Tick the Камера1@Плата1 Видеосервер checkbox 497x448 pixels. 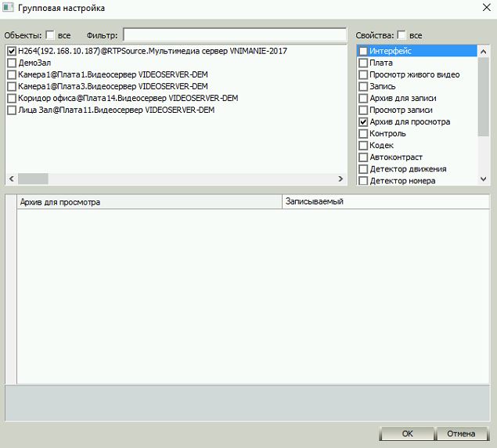click(x=12, y=74)
